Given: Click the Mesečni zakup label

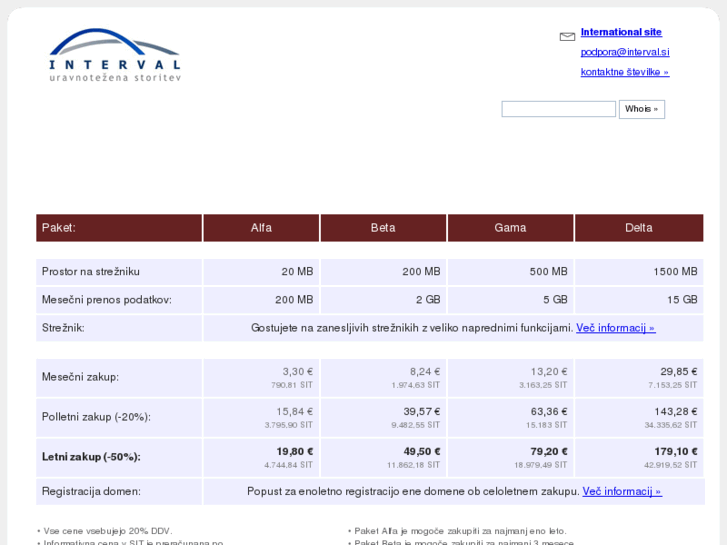Looking at the screenshot, I should pos(80,377).
